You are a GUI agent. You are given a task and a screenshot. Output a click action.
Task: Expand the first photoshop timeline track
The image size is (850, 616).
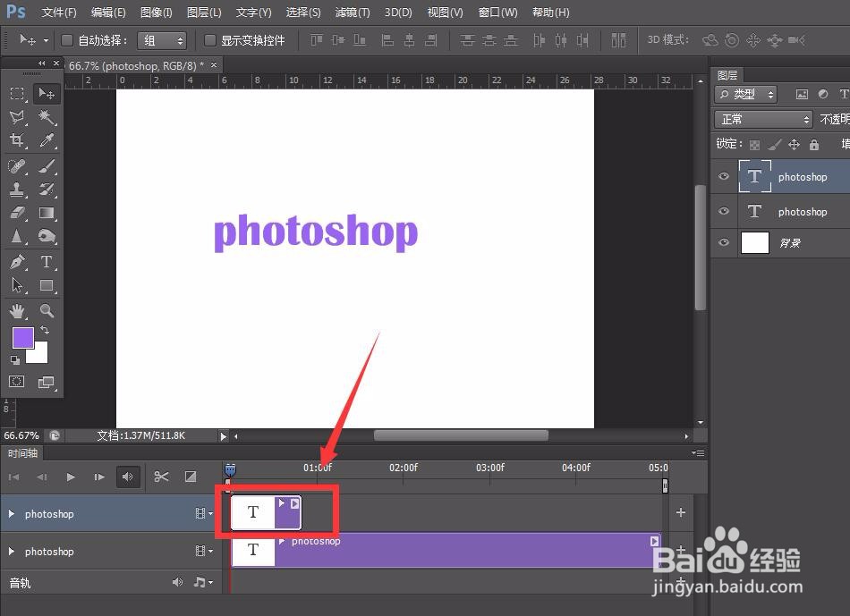(12, 513)
